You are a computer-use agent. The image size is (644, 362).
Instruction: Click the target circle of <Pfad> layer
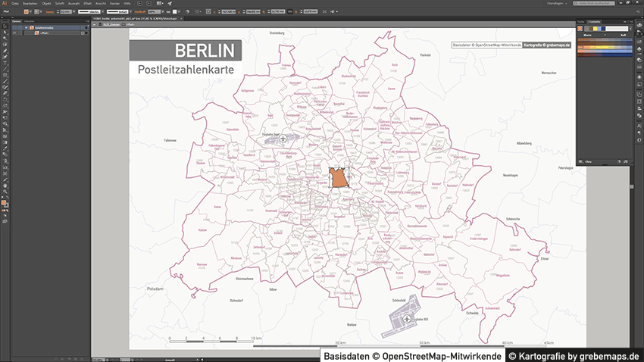(x=83, y=33)
